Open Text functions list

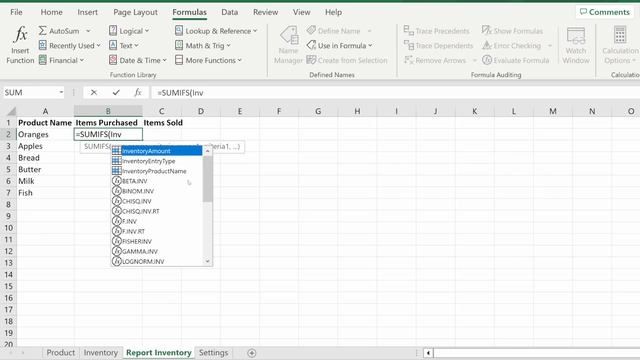coord(124,46)
